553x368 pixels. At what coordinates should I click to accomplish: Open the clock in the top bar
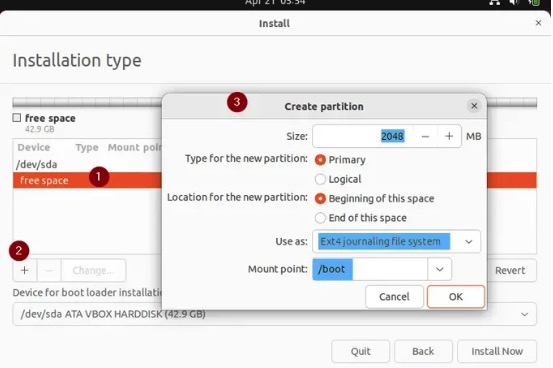(x=275, y=2)
